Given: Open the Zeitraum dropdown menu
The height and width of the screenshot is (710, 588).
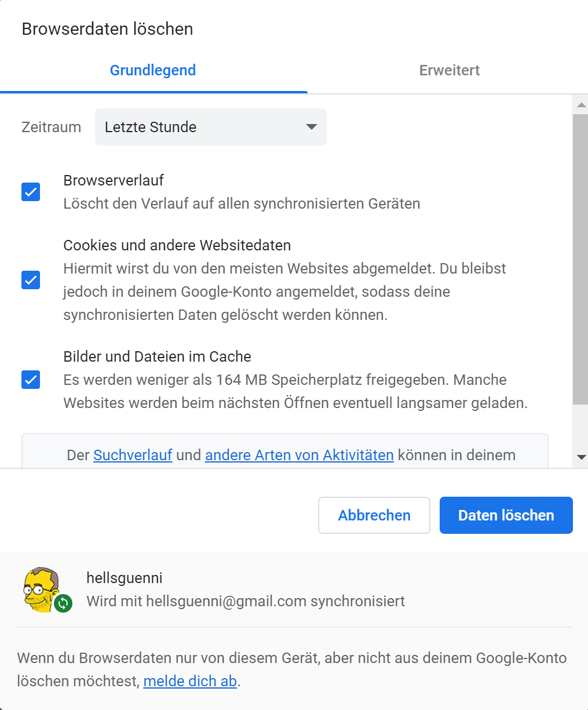Looking at the screenshot, I should (x=210, y=127).
